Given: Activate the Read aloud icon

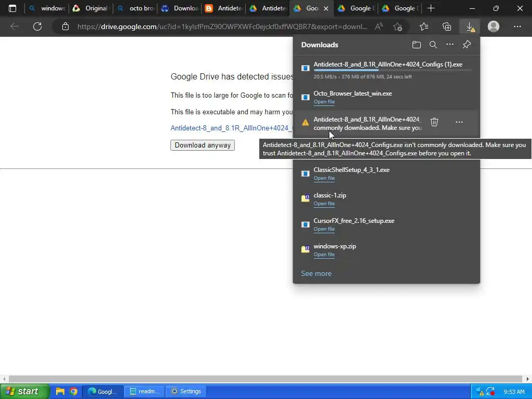Looking at the screenshot, I should (x=379, y=26).
